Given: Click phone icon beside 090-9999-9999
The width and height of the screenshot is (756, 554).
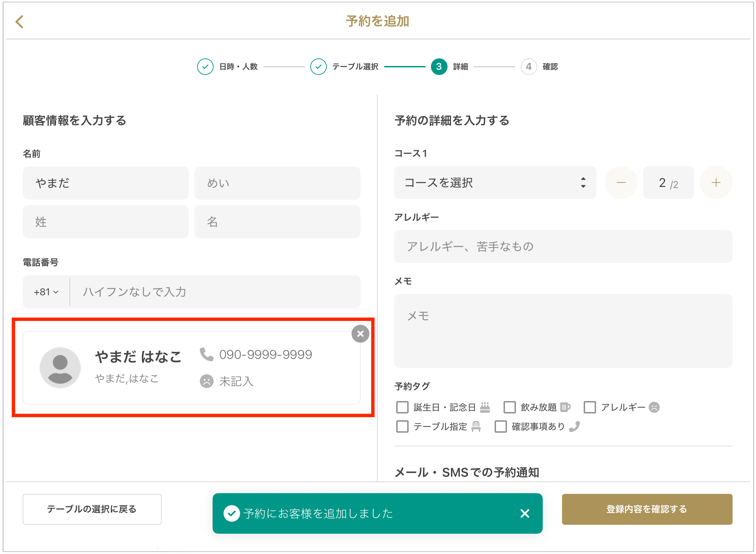Looking at the screenshot, I should [207, 354].
